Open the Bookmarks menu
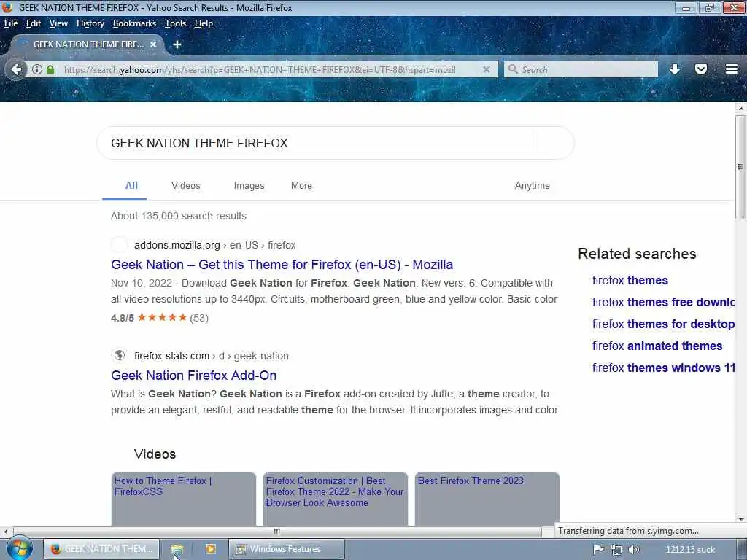The height and width of the screenshot is (560, 747). (134, 23)
